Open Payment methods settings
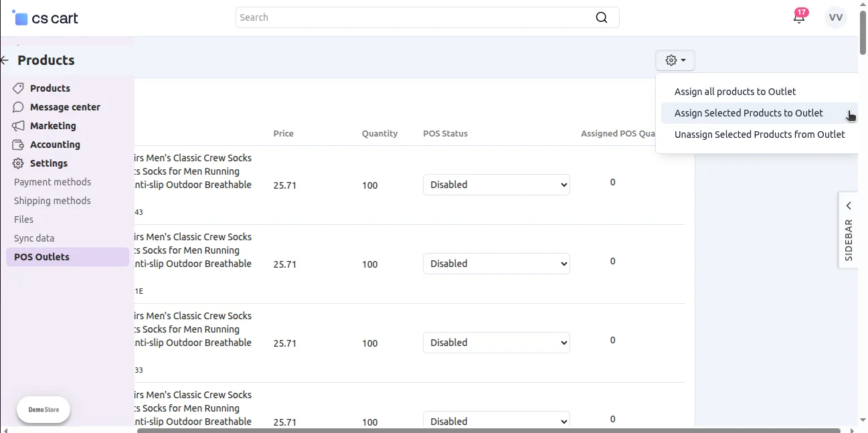 [x=52, y=182]
